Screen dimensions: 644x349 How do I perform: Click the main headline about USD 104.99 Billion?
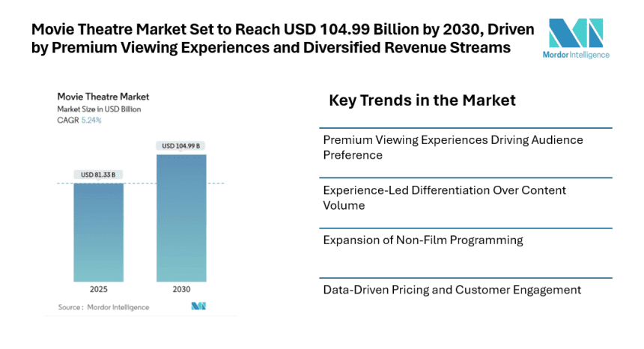pyautogui.click(x=282, y=39)
